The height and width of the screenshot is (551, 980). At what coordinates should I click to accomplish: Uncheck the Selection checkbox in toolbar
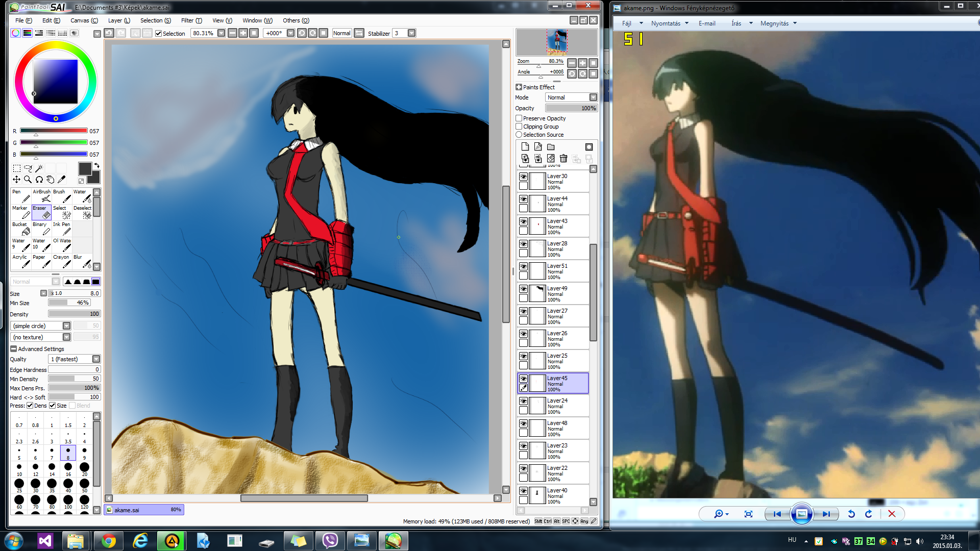click(x=159, y=34)
